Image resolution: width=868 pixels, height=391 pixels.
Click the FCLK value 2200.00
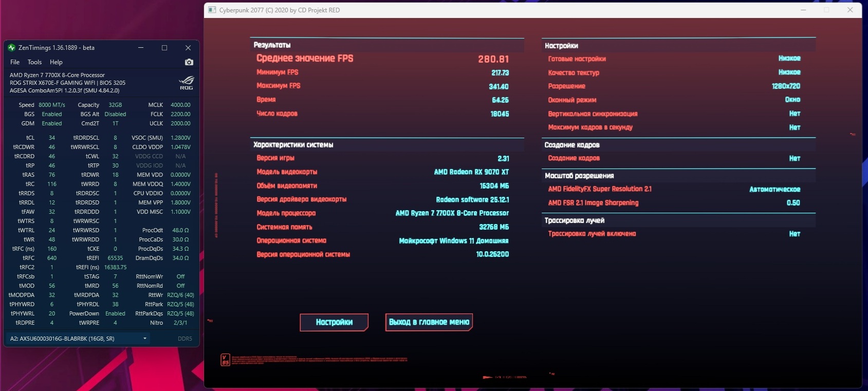point(180,114)
